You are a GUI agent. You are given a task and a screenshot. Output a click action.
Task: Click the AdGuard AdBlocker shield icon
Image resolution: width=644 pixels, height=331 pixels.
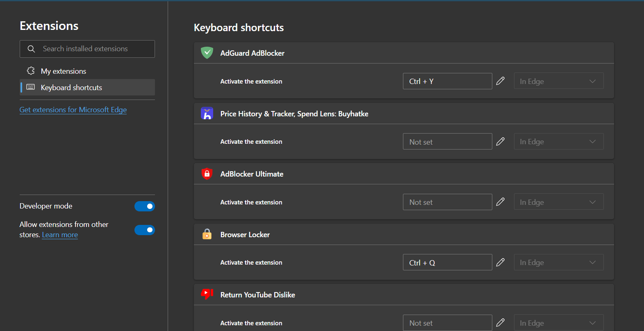207,53
